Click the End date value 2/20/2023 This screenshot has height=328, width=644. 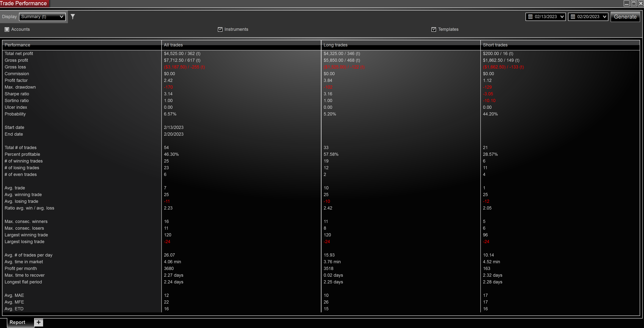point(173,134)
